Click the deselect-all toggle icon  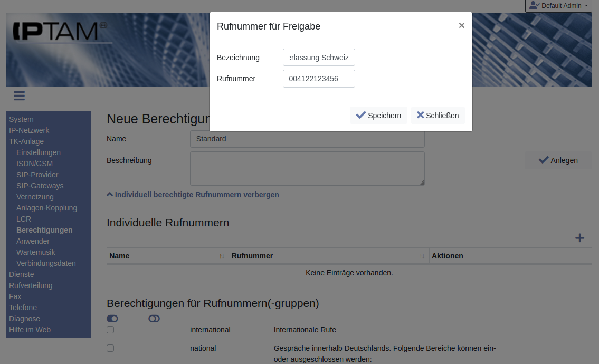[154, 319]
